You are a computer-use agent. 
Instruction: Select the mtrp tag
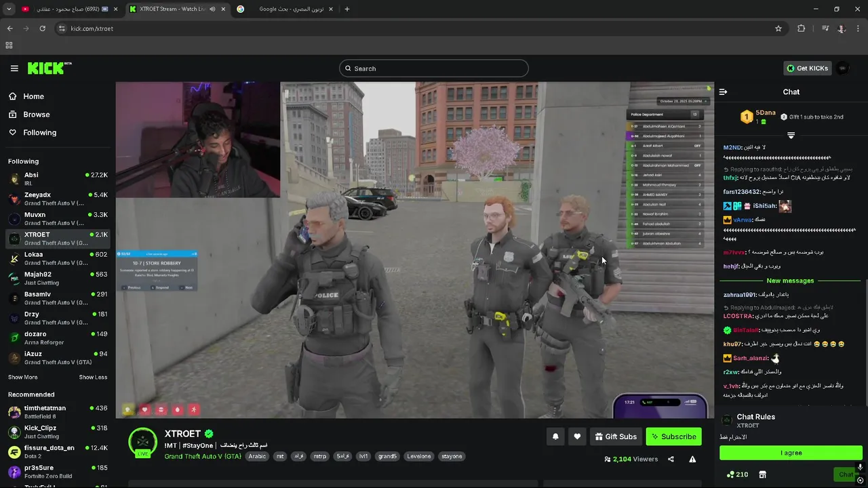(x=319, y=456)
